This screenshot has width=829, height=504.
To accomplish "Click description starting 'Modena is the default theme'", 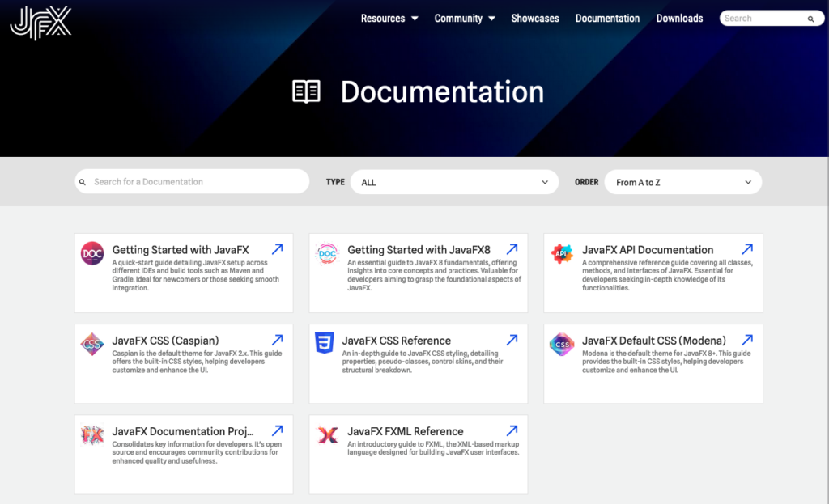I will [666, 362].
